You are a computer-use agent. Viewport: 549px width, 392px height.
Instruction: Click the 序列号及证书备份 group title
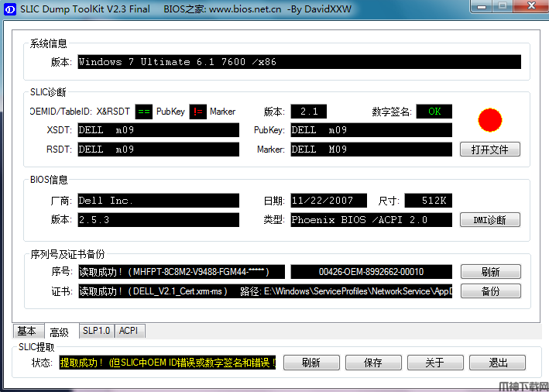[67, 254]
